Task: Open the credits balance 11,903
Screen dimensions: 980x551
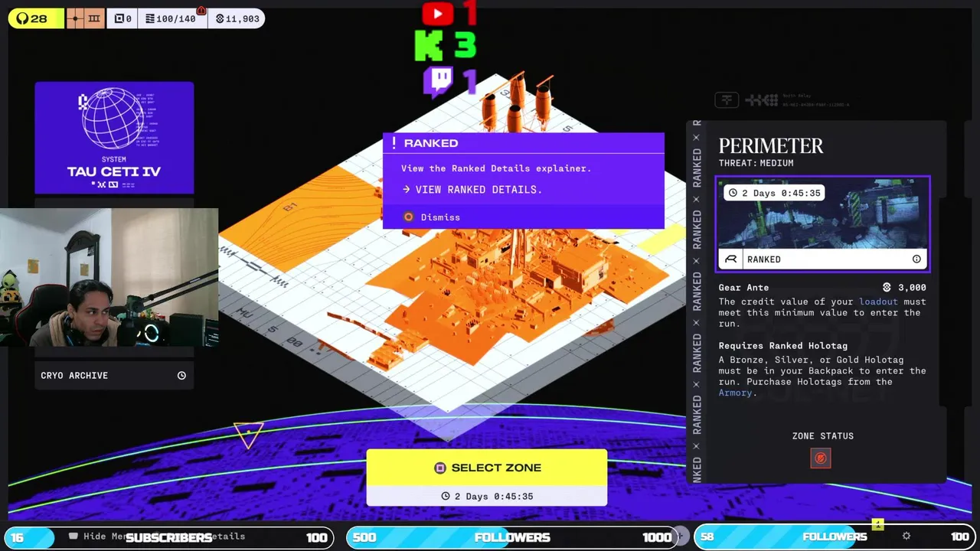Action: (x=237, y=18)
